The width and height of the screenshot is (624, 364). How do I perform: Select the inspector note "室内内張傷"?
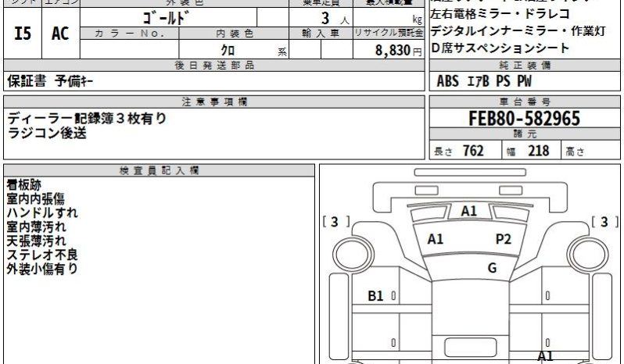click(x=35, y=198)
